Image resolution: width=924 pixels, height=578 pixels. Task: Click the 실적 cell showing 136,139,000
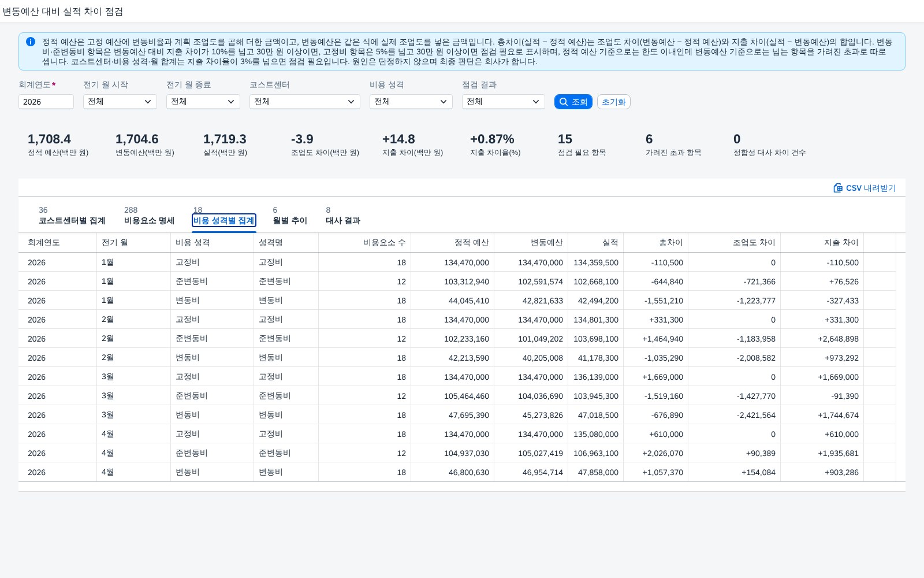click(x=596, y=377)
